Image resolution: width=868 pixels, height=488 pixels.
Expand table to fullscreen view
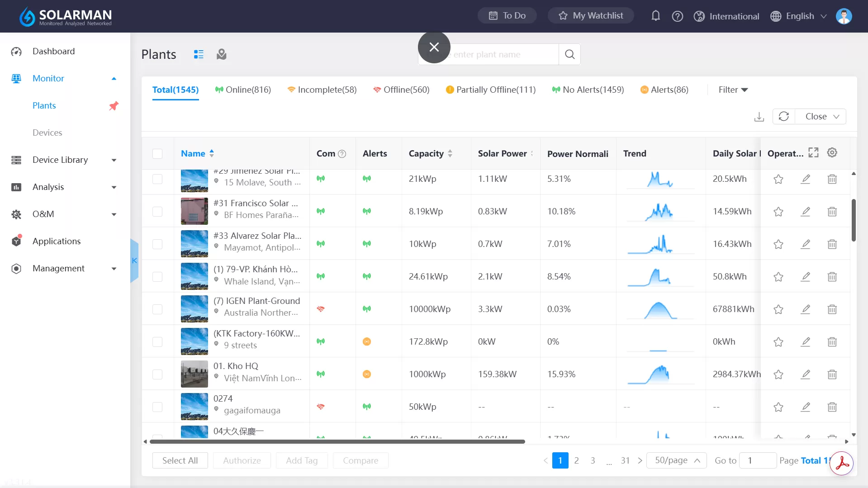pyautogui.click(x=813, y=153)
